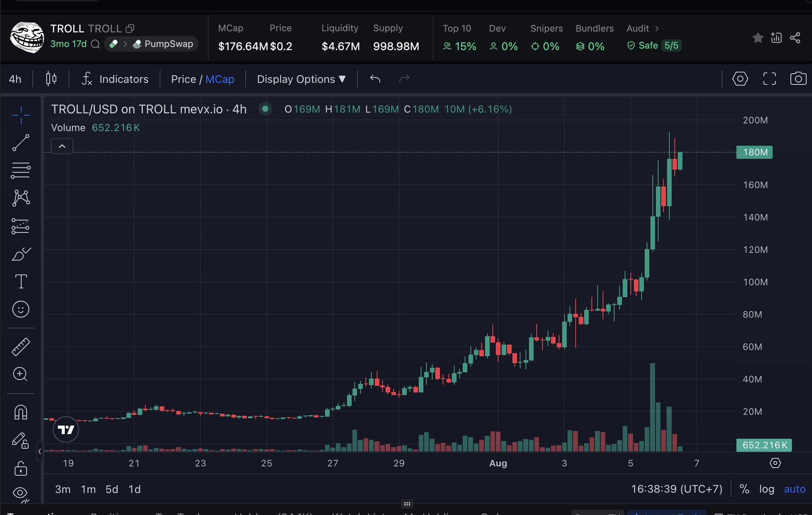The height and width of the screenshot is (515, 812).
Task: Open the Fibonacci retracement tool
Action: [x=21, y=170]
